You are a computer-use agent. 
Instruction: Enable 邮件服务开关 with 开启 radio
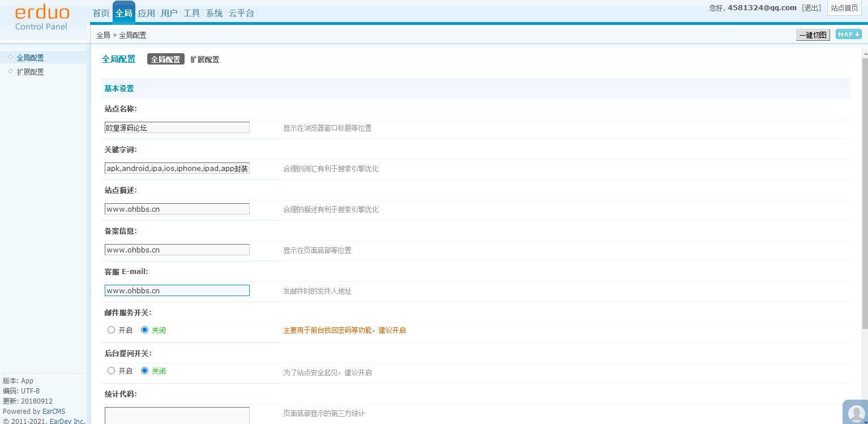(111, 330)
